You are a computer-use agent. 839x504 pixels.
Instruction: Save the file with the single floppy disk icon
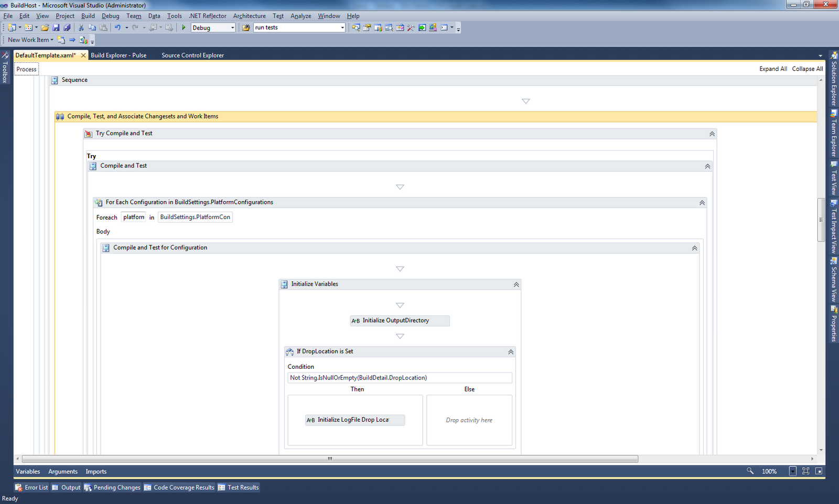click(x=56, y=28)
